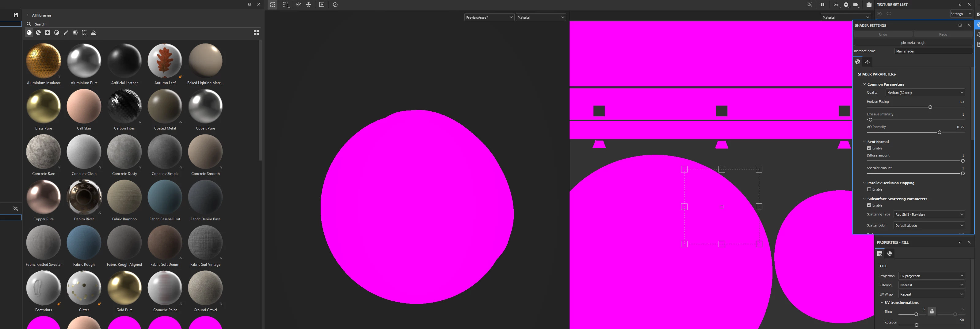This screenshot has height=329, width=980.
Task: Open the Texture Set Settings dropdown
Action: coord(961,14)
